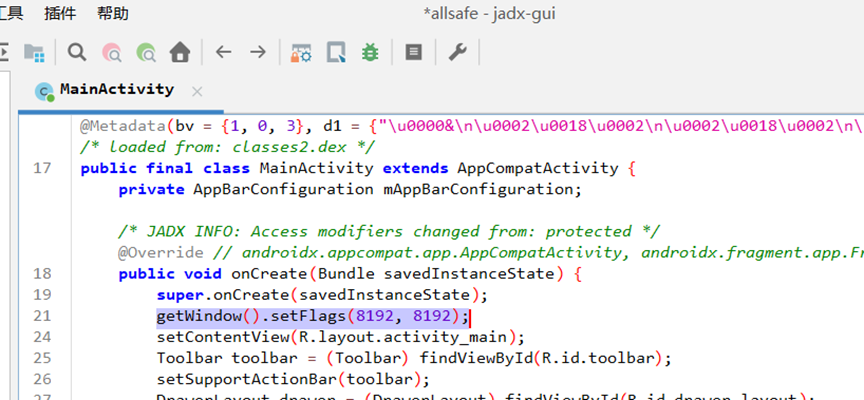Click the export project folder grid icon
Screen dimensions: 864x400
click(34, 53)
